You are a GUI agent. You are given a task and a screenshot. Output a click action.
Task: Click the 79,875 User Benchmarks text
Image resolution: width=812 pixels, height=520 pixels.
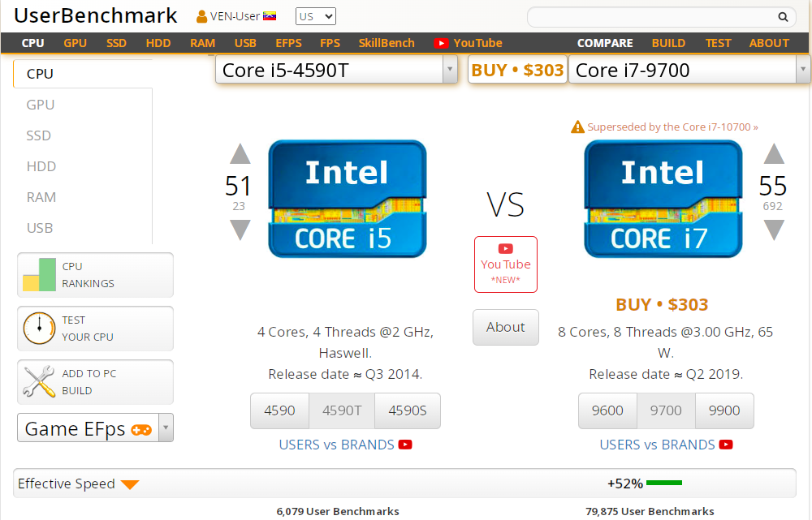(650, 511)
